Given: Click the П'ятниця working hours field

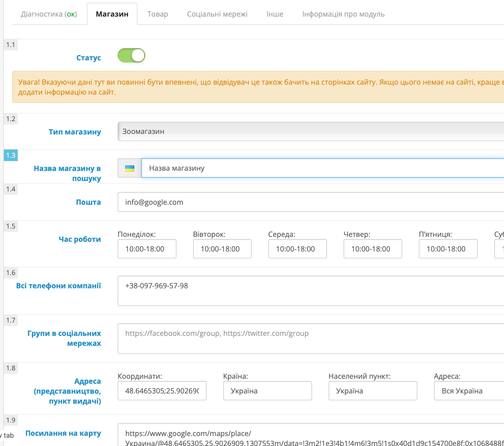Looking at the screenshot, I should 448,249.
